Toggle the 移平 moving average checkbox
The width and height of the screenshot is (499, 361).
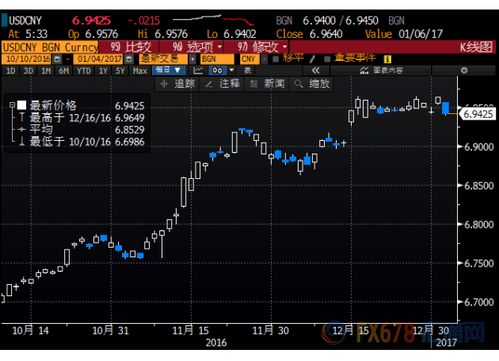click(275, 59)
